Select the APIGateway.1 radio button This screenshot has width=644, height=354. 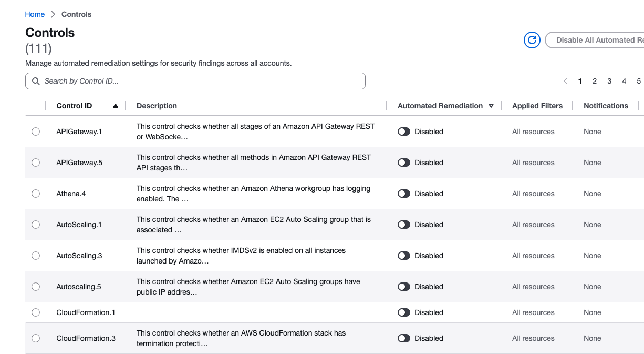click(36, 132)
